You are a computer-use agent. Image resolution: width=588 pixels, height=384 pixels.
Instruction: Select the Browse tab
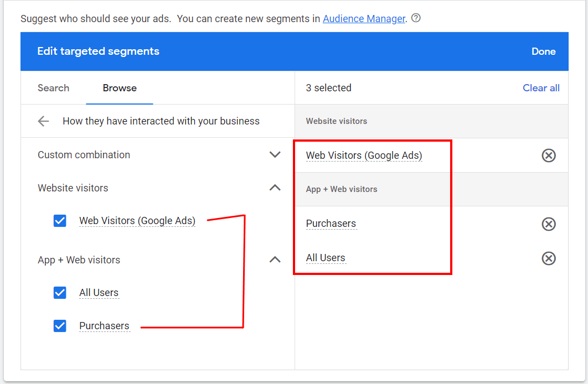119,87
